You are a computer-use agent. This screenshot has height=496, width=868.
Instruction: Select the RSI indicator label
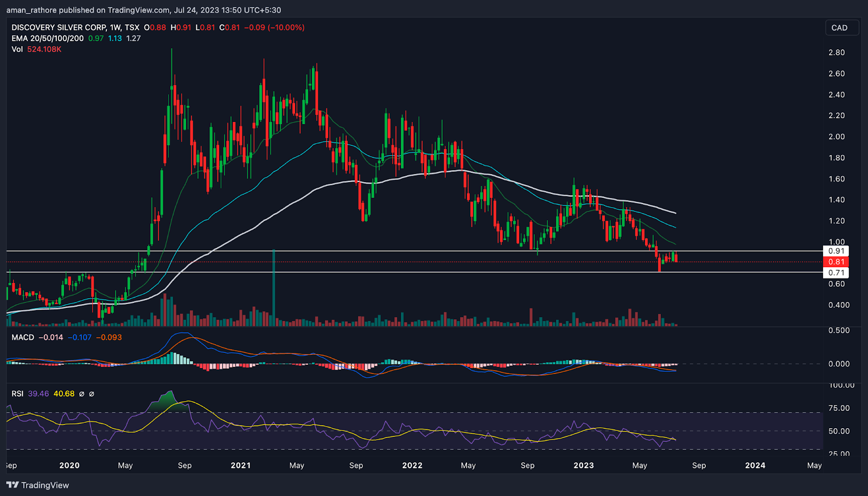(17, 394)
